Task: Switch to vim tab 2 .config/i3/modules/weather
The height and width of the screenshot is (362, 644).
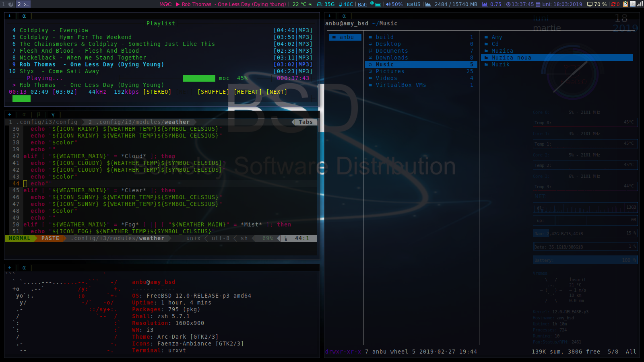Action: click(139, 122)
